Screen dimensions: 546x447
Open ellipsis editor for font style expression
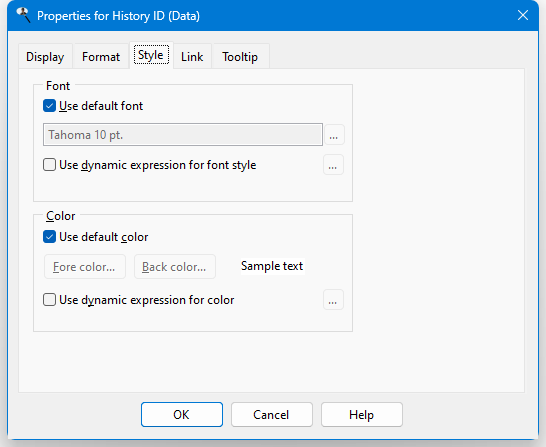click(333, 165)
